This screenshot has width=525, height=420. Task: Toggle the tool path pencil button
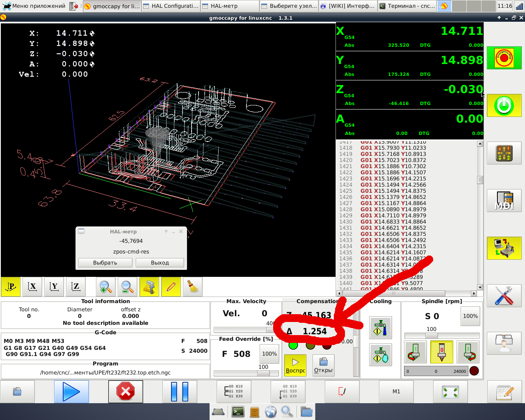click(x=171, y=287)
